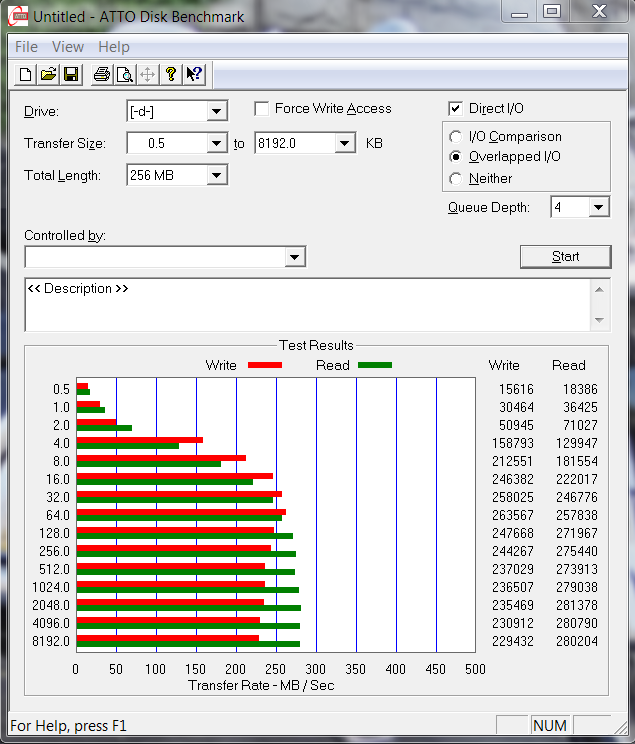Screen dimensions: 635x744
Task: Open the Drive selection dropdown
Action: tap(216, 112)
